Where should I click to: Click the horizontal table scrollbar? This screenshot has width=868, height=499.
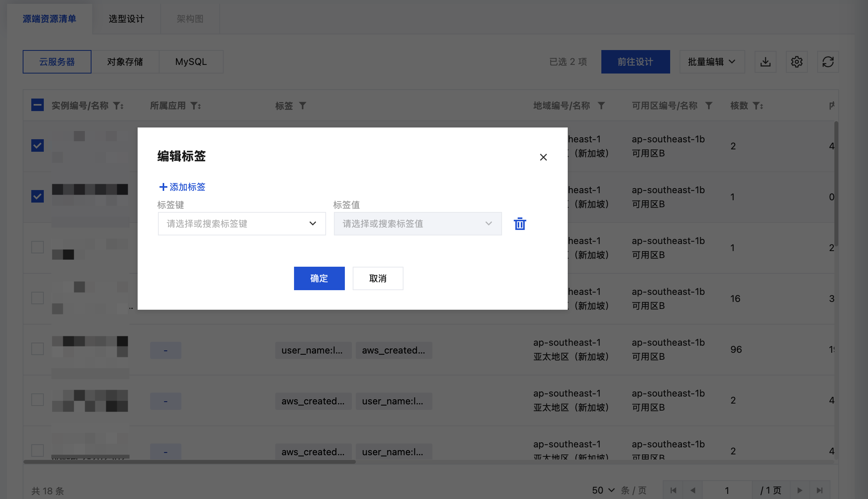click(190, 462)
